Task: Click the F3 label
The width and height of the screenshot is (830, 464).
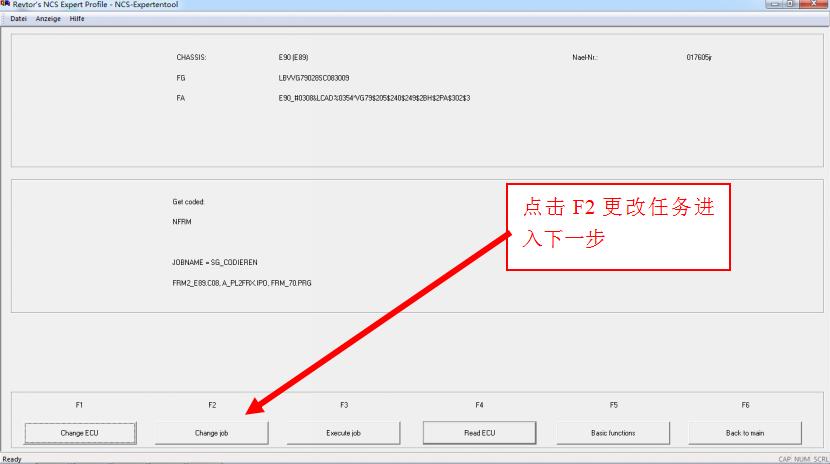Action: tap(344, 405)
